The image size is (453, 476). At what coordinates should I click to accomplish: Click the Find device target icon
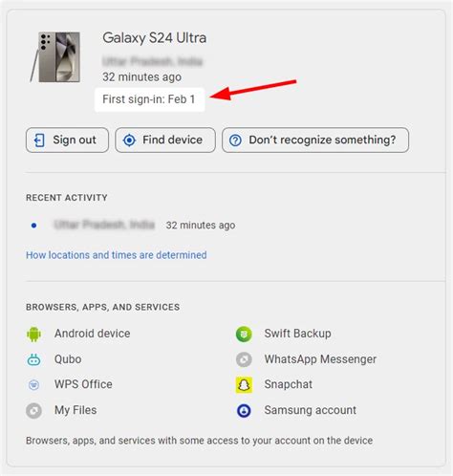[129, 141]
